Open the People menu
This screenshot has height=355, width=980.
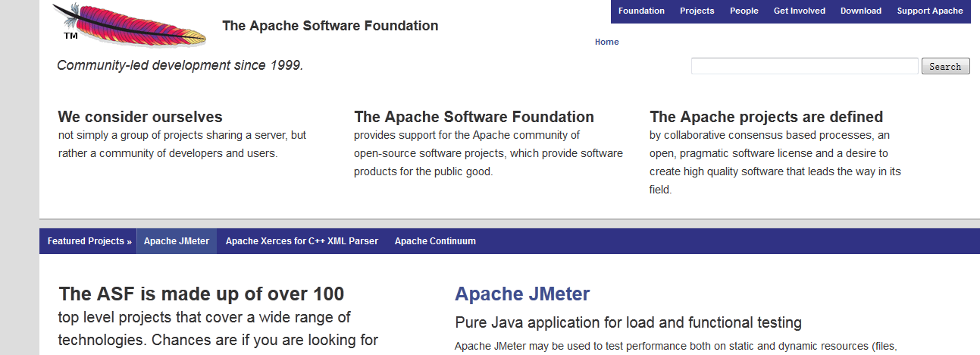click(x=744, y=11)
